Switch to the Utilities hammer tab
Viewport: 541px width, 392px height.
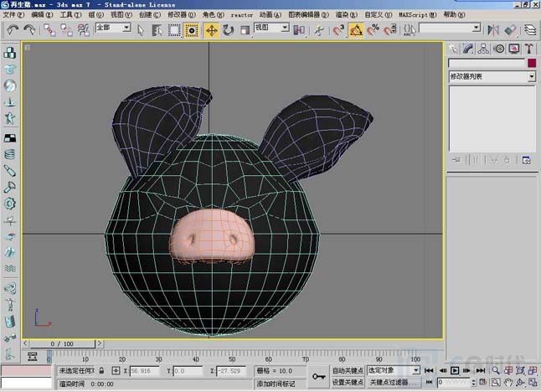[529, 49]
